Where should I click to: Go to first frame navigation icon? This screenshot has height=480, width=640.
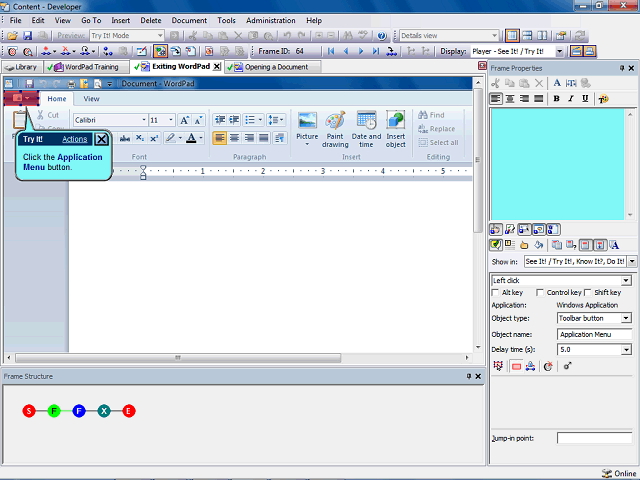pos(331,51)
